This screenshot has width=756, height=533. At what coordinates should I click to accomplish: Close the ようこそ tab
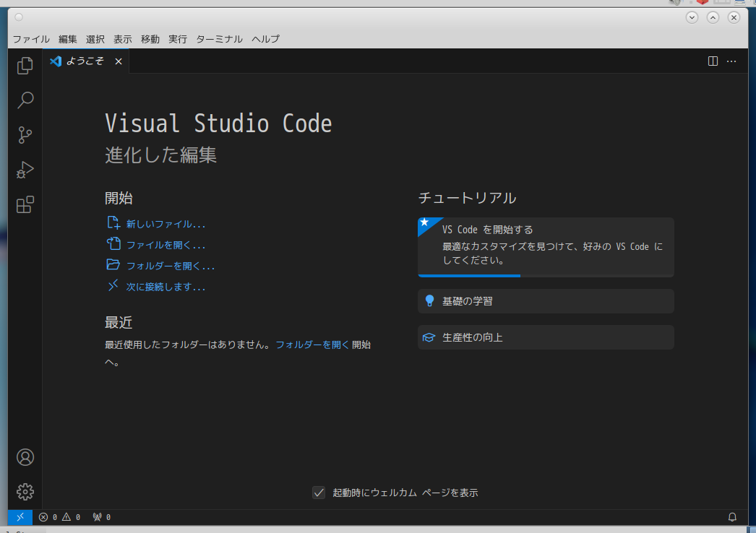pos(119,61)
